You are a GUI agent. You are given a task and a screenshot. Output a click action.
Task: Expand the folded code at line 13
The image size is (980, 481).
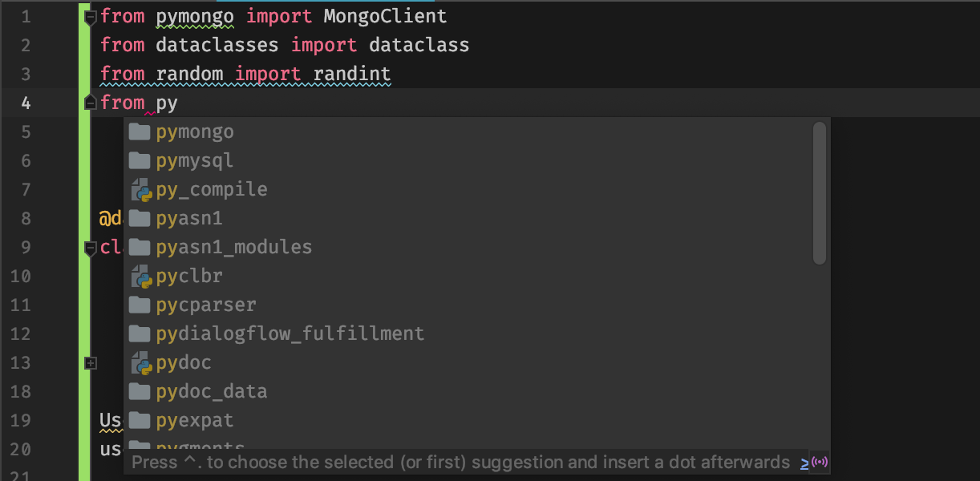(x=89, y=362)
